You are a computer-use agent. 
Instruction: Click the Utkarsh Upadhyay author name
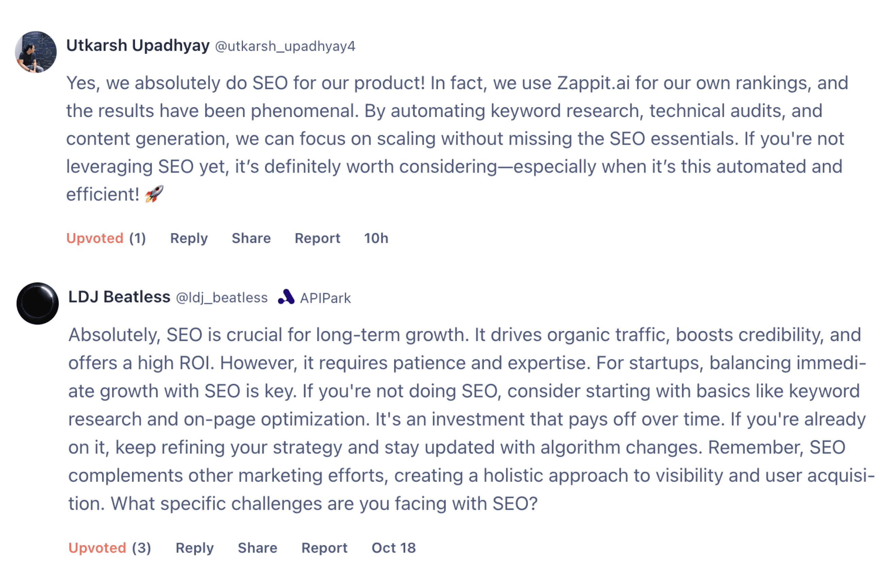(x=137, y=45)
